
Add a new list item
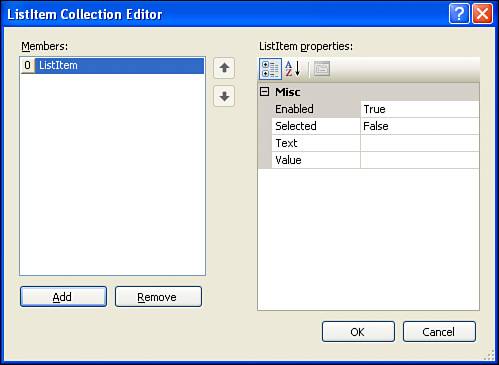coord(63,297)
